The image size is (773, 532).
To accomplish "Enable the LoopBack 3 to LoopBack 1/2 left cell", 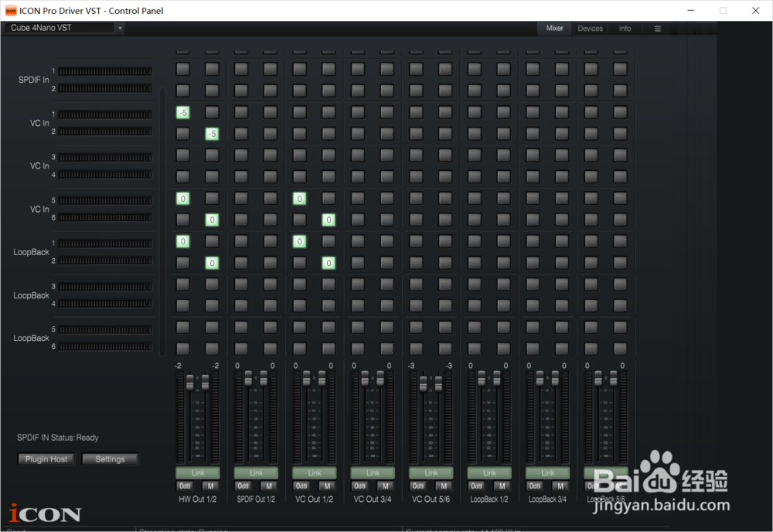I will click(x=475, y=285).
